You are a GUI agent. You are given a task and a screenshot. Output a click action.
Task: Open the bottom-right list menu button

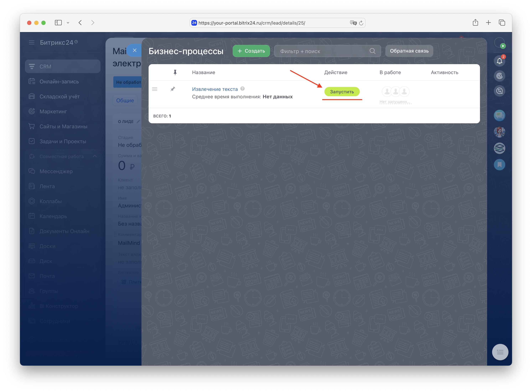500,352
